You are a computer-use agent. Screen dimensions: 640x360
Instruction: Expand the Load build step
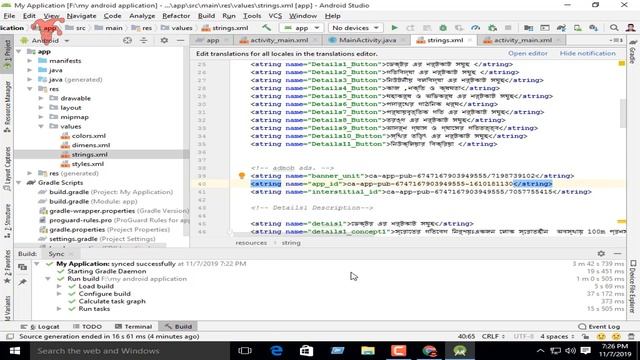tap(59, 287)
